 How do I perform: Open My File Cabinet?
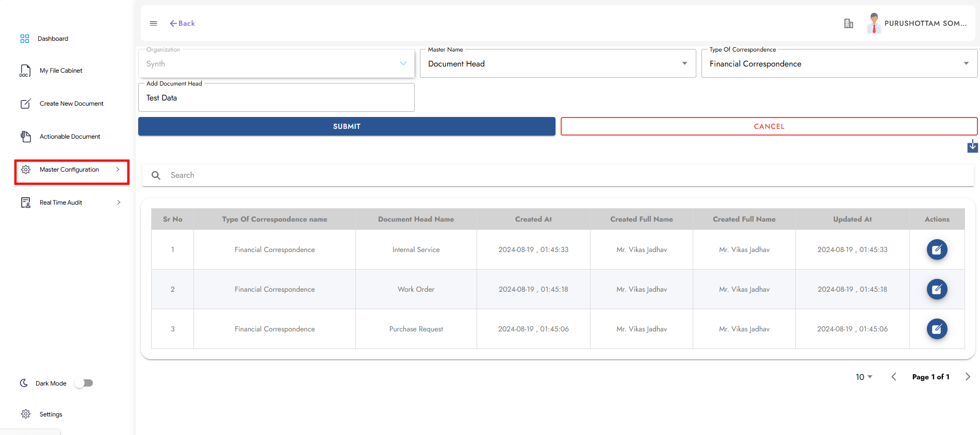tap(60, 71)
